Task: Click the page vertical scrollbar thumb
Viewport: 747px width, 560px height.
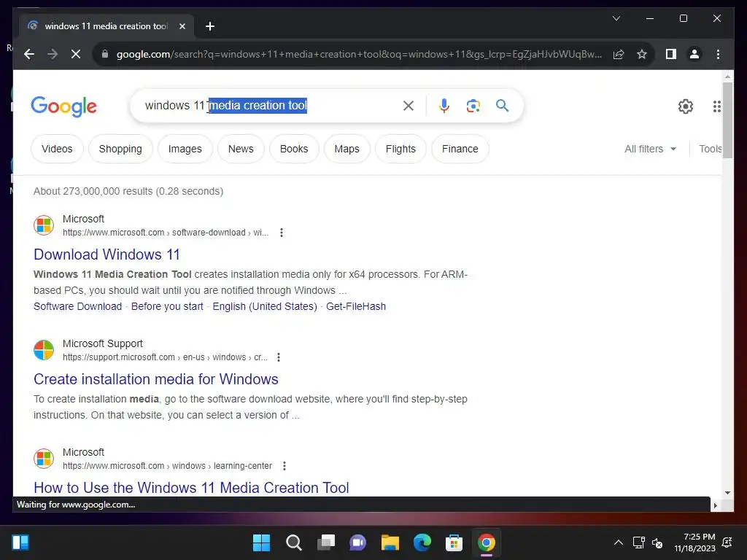Action: tap(727, 120)
